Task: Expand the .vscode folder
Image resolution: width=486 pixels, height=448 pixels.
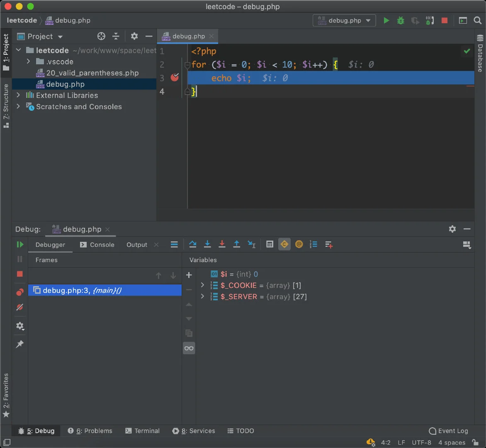Action: pos(28,61)
